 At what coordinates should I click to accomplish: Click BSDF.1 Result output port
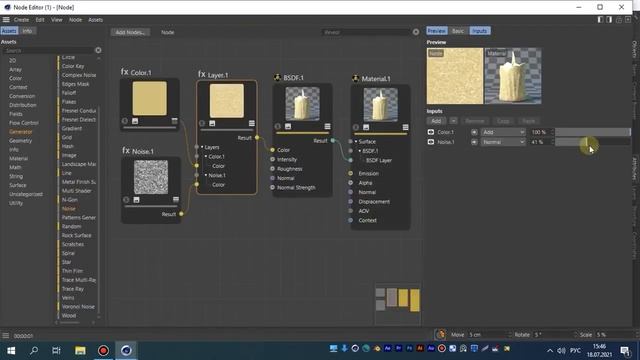pyautogui.click(x=333, y=140)
